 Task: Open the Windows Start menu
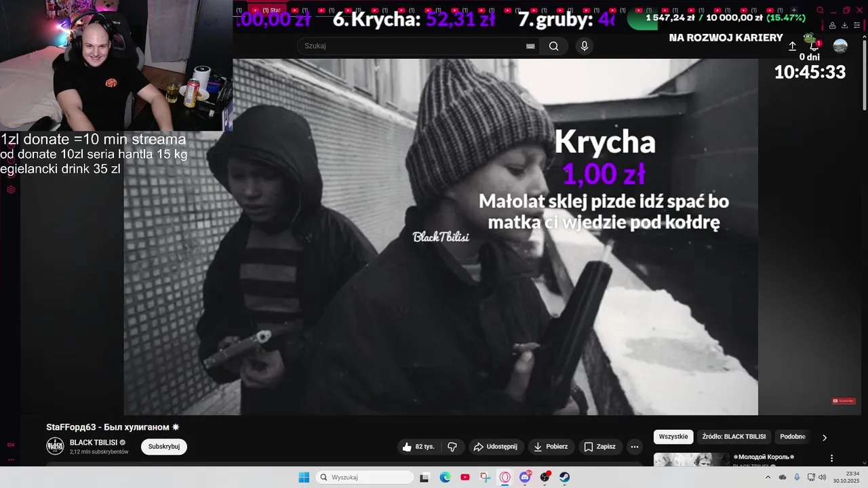point(304,477)
